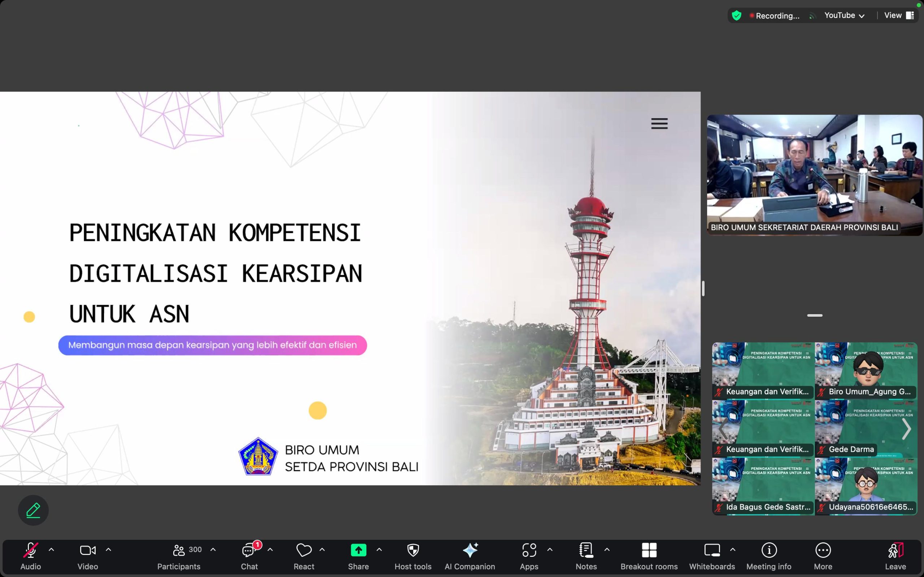
Task: Click the green annotate pencil button
Action: tap(33, 510)
